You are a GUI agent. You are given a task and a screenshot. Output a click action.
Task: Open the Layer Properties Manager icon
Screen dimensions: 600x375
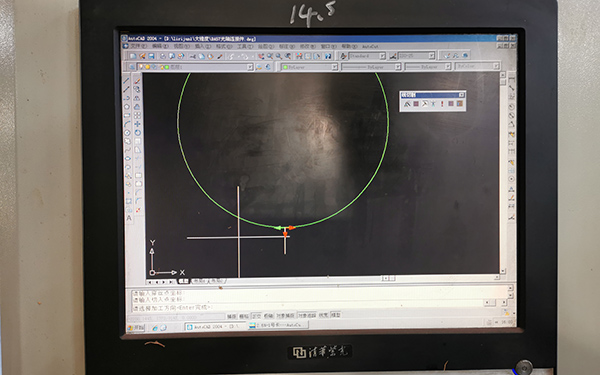point(132,67)
